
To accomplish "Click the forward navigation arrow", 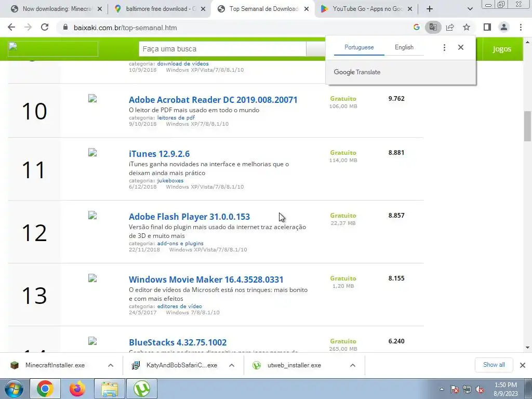I will tap(28, 28).
